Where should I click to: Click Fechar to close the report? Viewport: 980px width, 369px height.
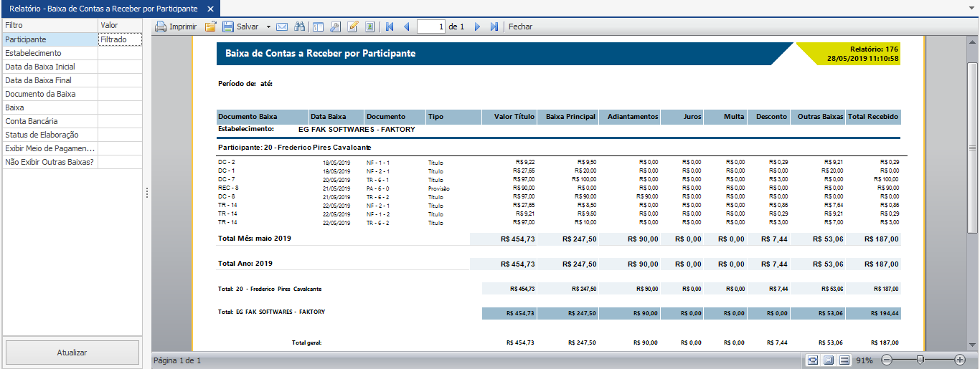(520, 27)
